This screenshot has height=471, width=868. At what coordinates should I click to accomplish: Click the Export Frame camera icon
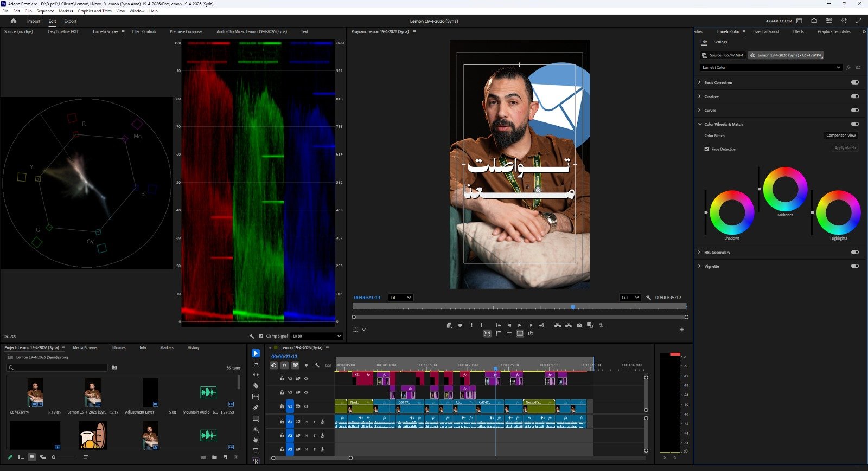point(579,325)
